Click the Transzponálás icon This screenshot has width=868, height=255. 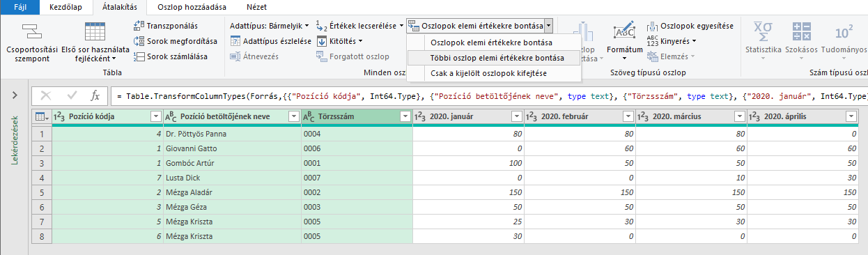(139, 26)
